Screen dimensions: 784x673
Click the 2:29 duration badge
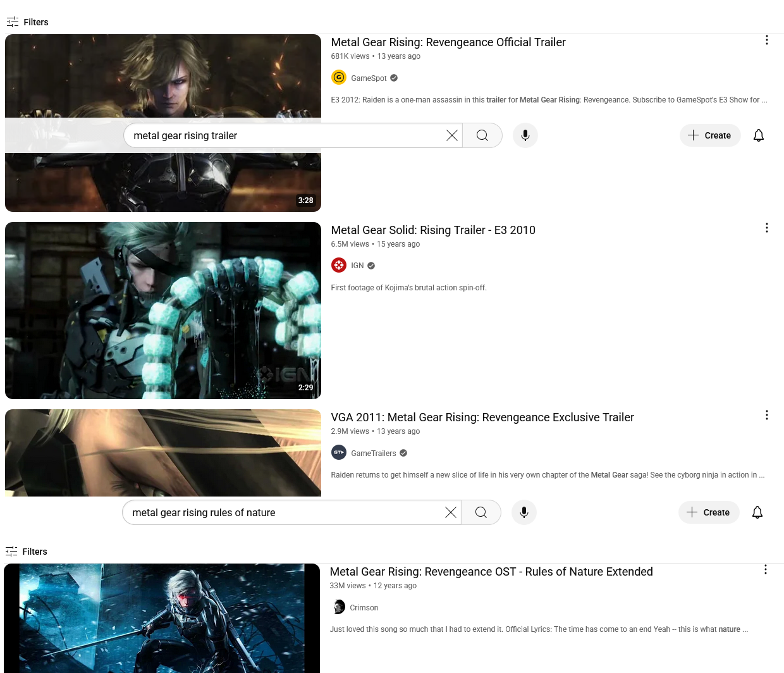click(x=306, y=388)
